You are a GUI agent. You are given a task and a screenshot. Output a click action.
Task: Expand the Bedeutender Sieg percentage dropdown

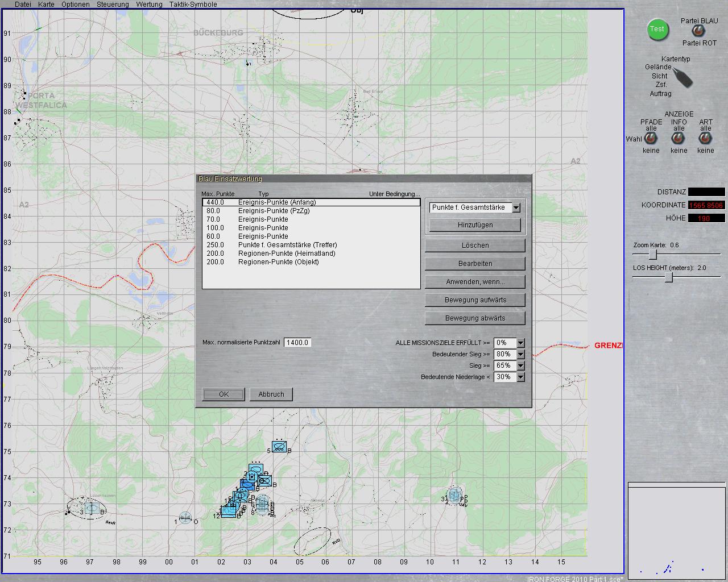click(x=520, y=355)
